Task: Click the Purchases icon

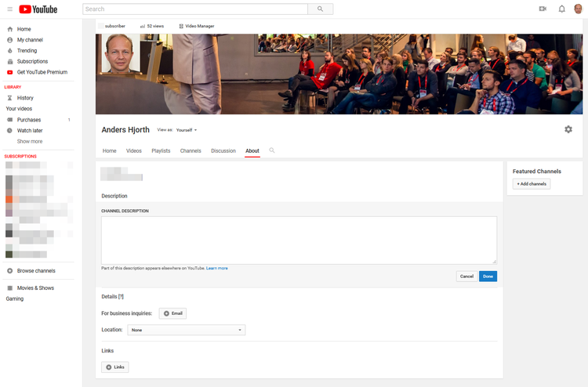Action: [x=10, y=120]
